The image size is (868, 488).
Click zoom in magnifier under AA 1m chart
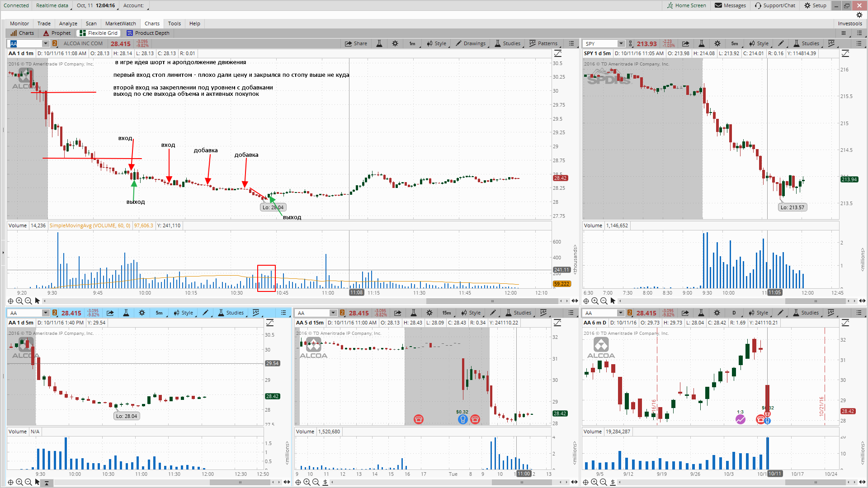click(x=19, y=301)
